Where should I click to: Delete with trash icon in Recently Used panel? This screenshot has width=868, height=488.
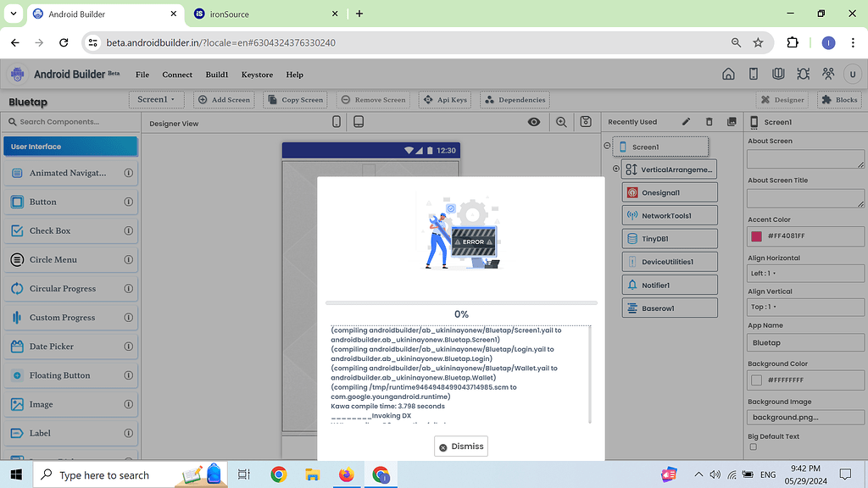(709, 121)
